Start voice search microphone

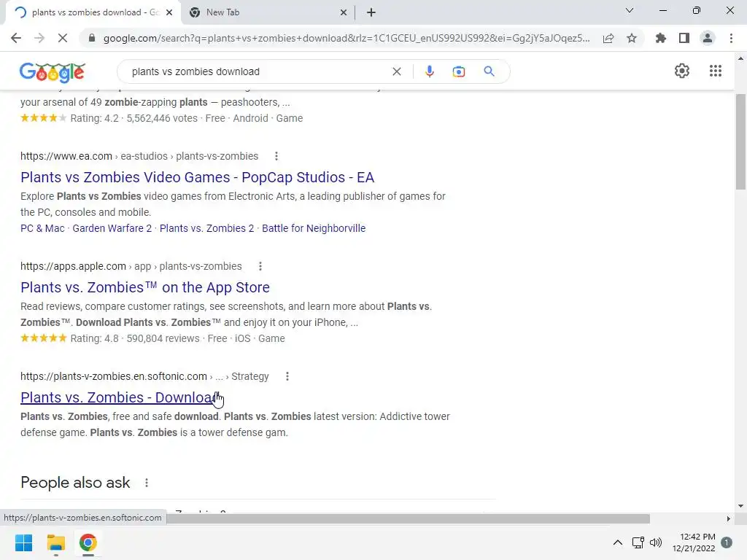coord(429,71)
